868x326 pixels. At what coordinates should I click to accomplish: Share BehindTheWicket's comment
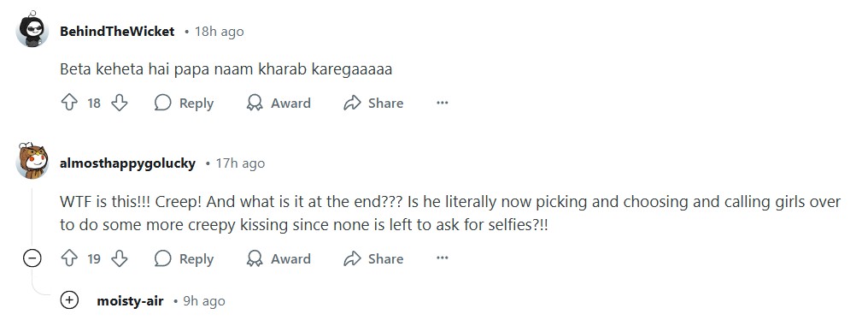(373, 104)
